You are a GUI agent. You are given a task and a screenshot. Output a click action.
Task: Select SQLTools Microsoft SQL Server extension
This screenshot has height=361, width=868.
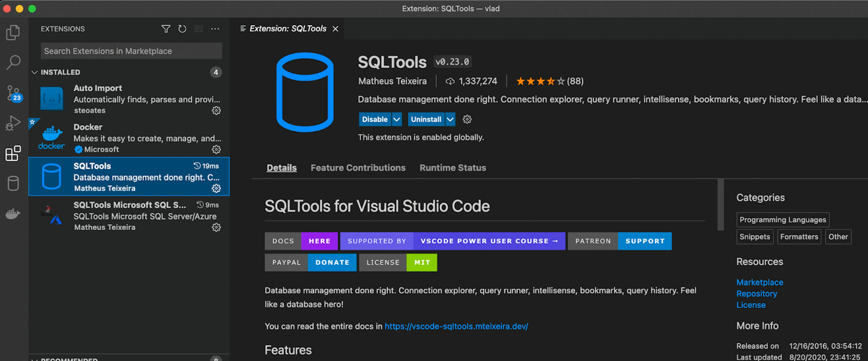point(129,216)
